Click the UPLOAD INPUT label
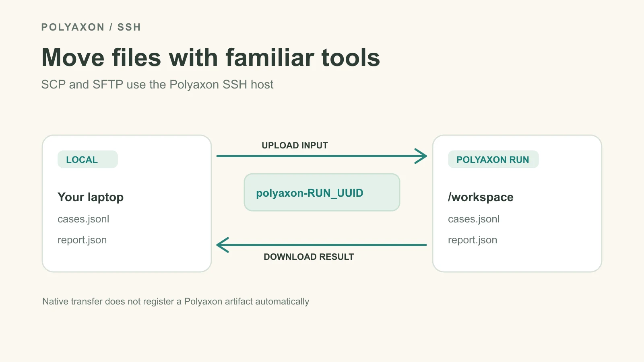Image resolution: width=644 pixels, height=362 pixels. (295, 146)
